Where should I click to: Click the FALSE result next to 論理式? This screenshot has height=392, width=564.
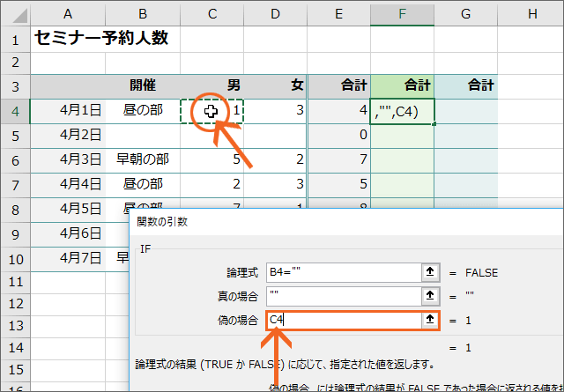482,272
